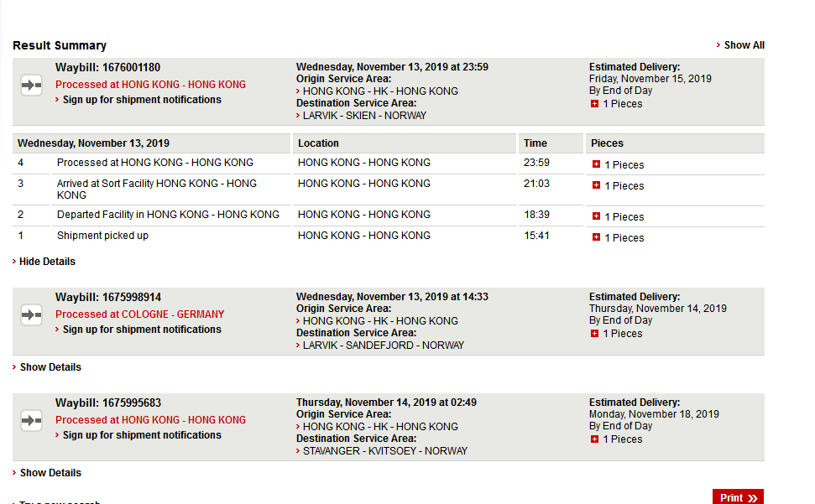Sign up for notifications on waybill 1675998914
The height and width of the screenshot is (504, 815).
tap(142, 330)
